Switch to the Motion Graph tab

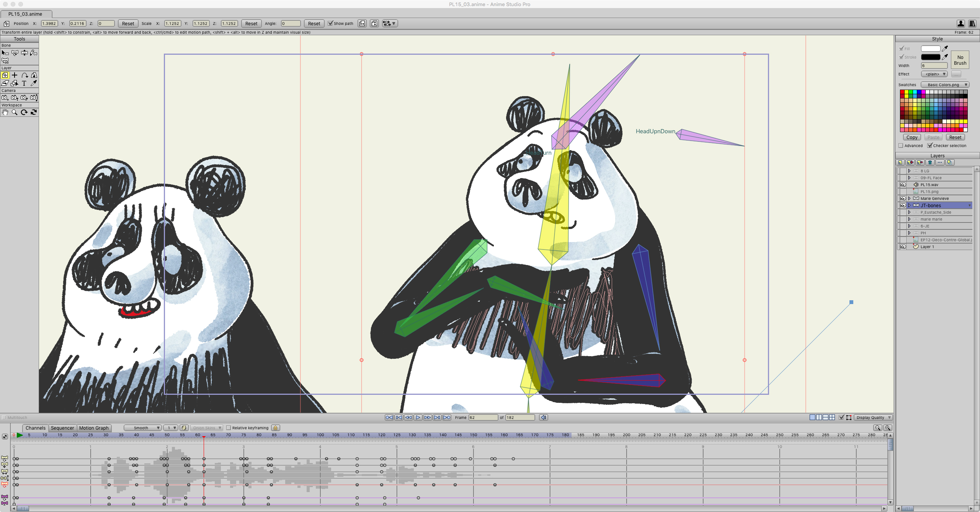click(x=94, y=428)
